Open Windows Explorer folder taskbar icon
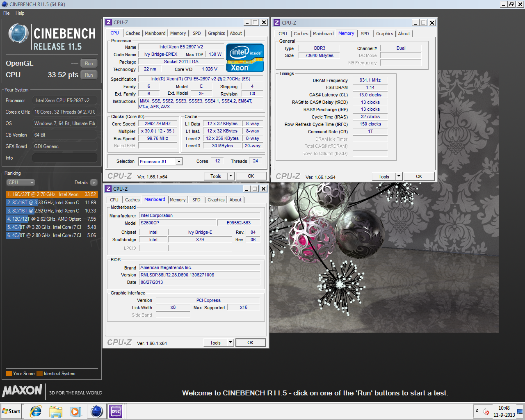Viewport: 525px width, 420px height. pyautogui.click(x=55, y=411)
